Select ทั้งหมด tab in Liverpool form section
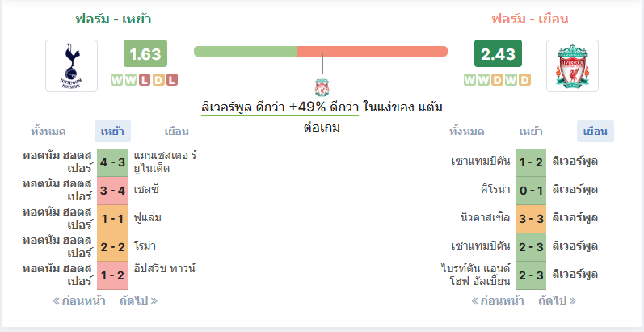This screenshot has width=644, height=332. (467, 132)
